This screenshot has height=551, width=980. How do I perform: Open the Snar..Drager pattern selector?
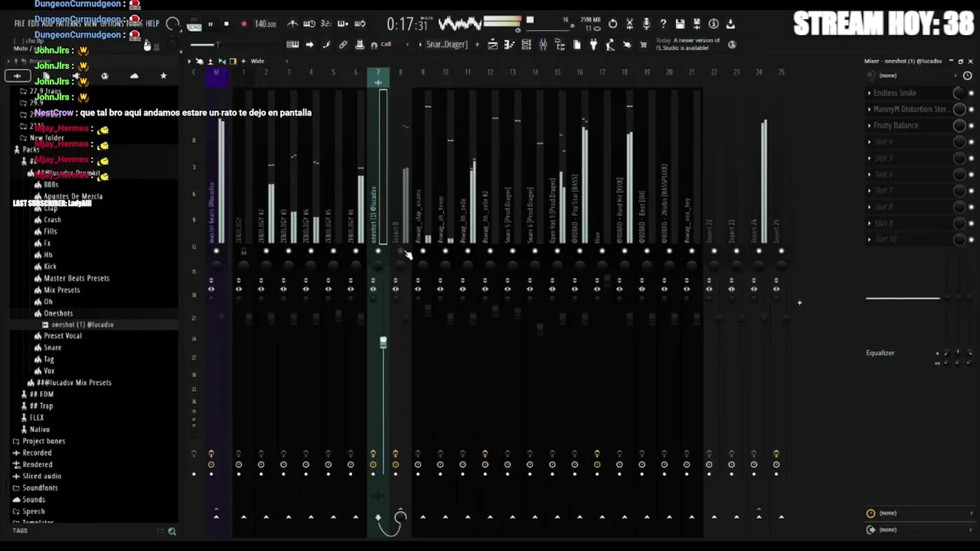[x=446, y=44]
